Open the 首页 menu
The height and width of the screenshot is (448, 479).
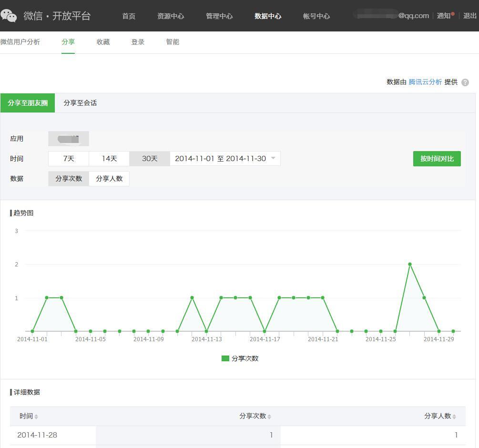point(129,16)
